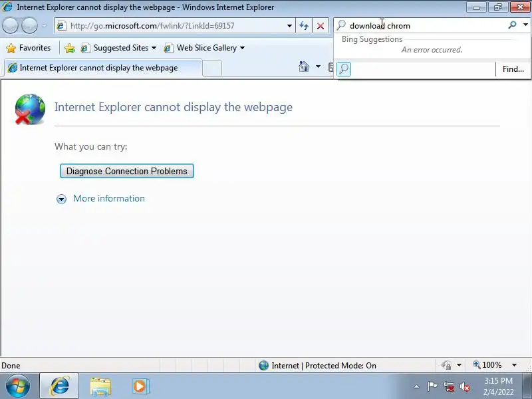The height and width of the screenshot is (399, 532).
Task: Click 'Internet | Protected Mode: On' status text
Action: tap(324, 366)
